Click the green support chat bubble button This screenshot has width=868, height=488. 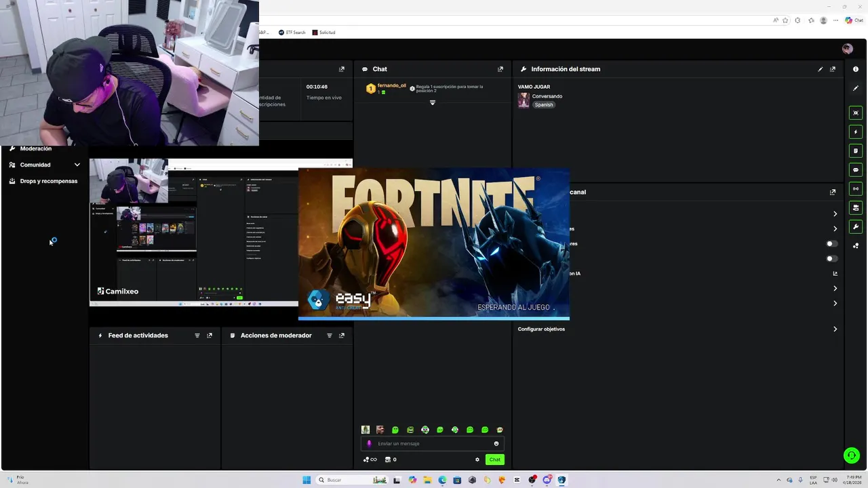click(x=852, y=455)
